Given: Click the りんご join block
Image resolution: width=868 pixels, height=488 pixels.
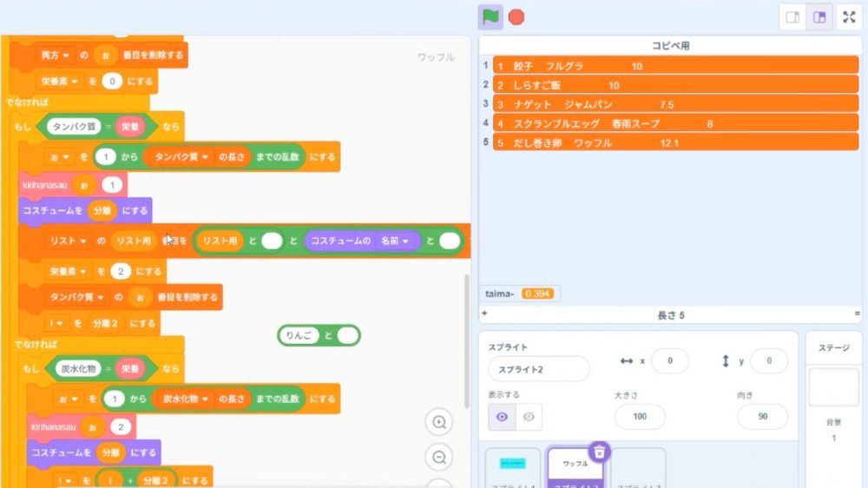Looking at the screenshot, I should pos(328,336).
